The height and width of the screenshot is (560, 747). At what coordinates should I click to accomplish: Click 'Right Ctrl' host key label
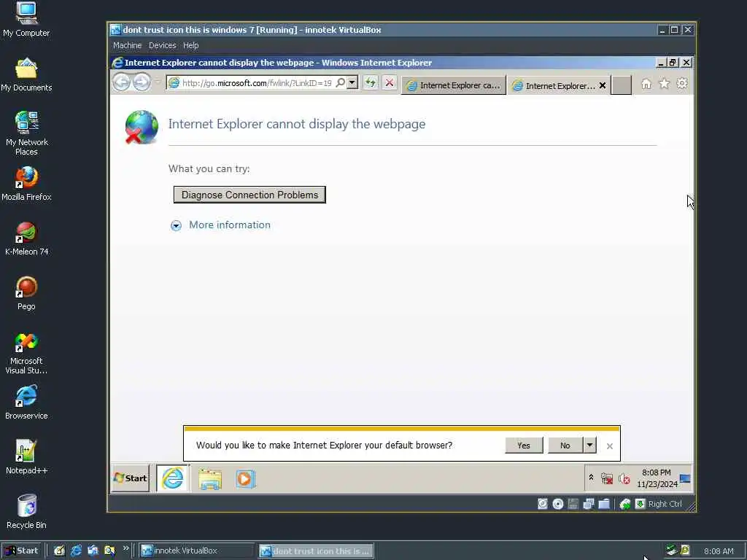[x=665, y=504]
